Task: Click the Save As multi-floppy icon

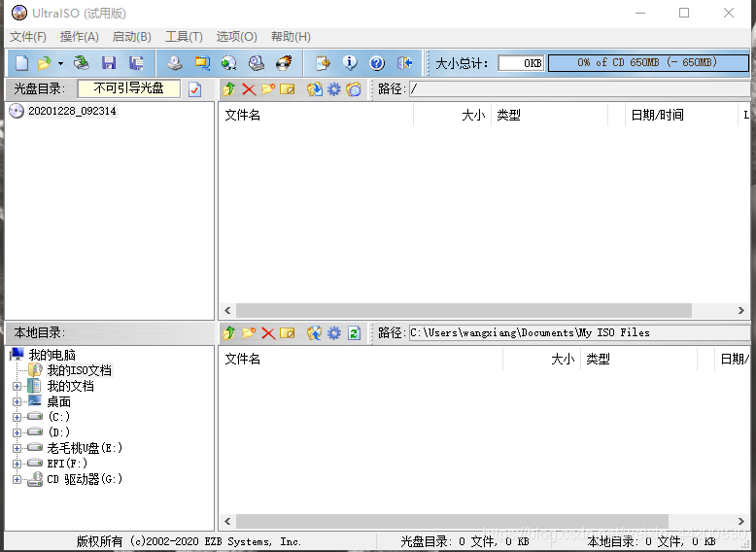Action: pos(136,63)
